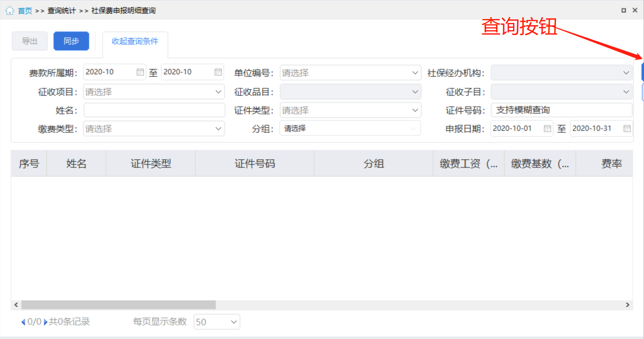Image resolution: width=644 pixels, height=339 pixels.
Task: Click the home icon in breadcrumb
Action: (x=10, y=11)
